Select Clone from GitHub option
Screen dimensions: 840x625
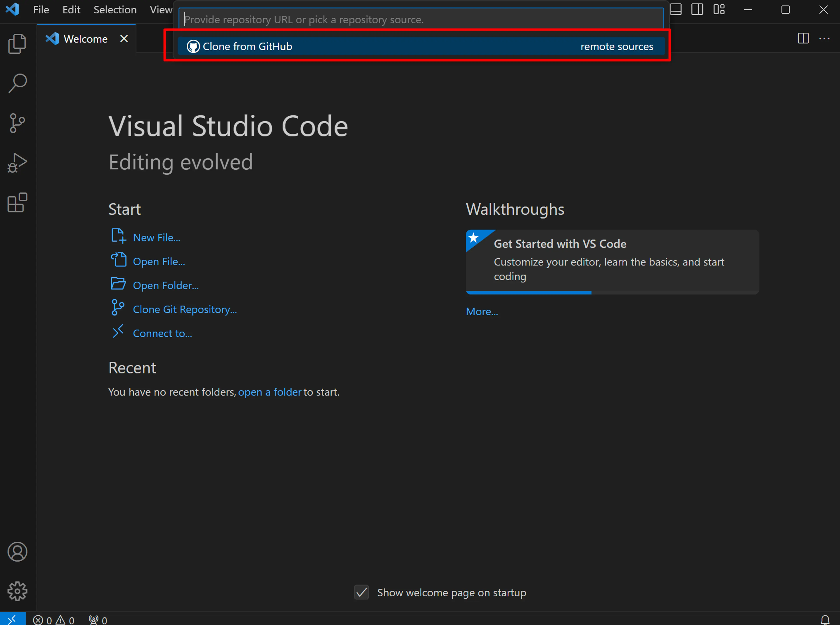(x=421, y=46)
